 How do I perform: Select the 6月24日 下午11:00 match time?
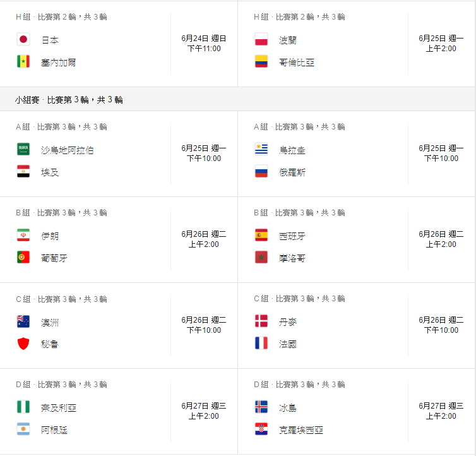(x=203, y=44)
